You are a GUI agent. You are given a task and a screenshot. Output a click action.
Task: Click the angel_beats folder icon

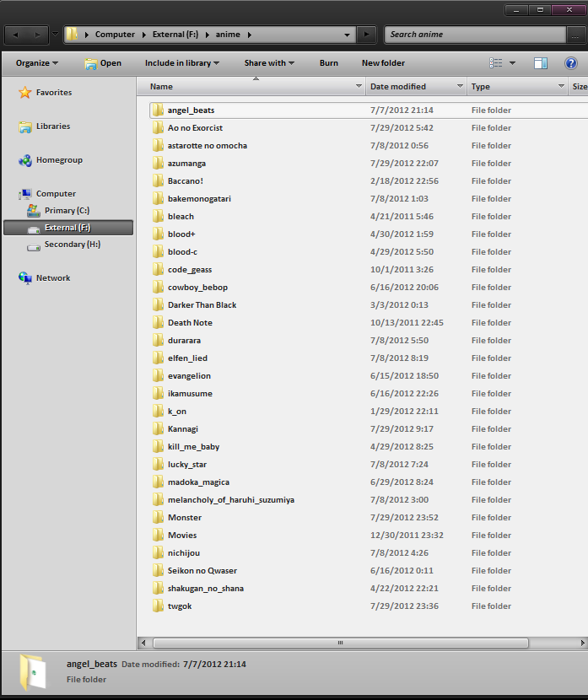158,110
